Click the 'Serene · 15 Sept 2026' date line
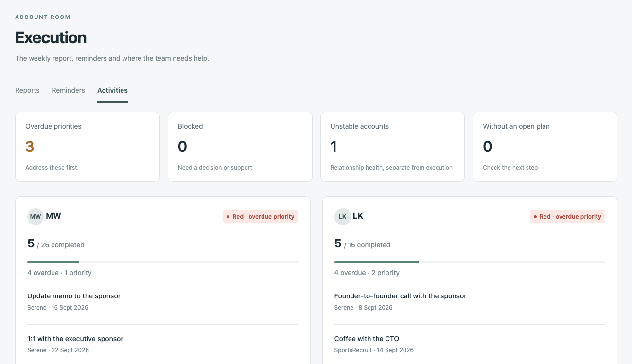This screenshot has width=632, height=364. coord(58,308)
